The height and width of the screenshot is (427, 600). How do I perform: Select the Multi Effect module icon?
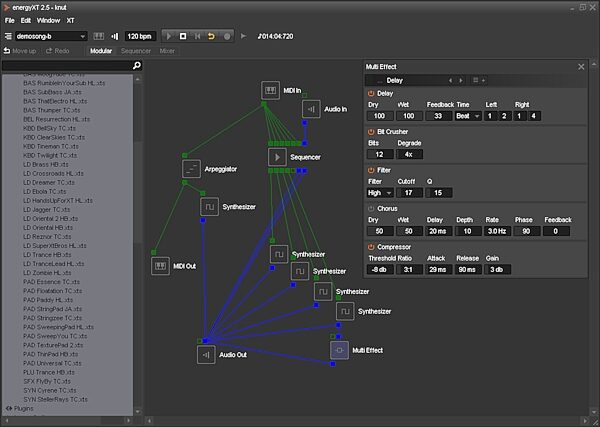(339, 350)
